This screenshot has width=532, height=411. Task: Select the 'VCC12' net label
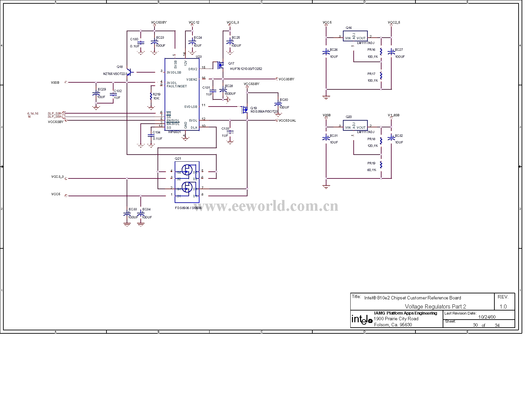[x=194, y=23]
